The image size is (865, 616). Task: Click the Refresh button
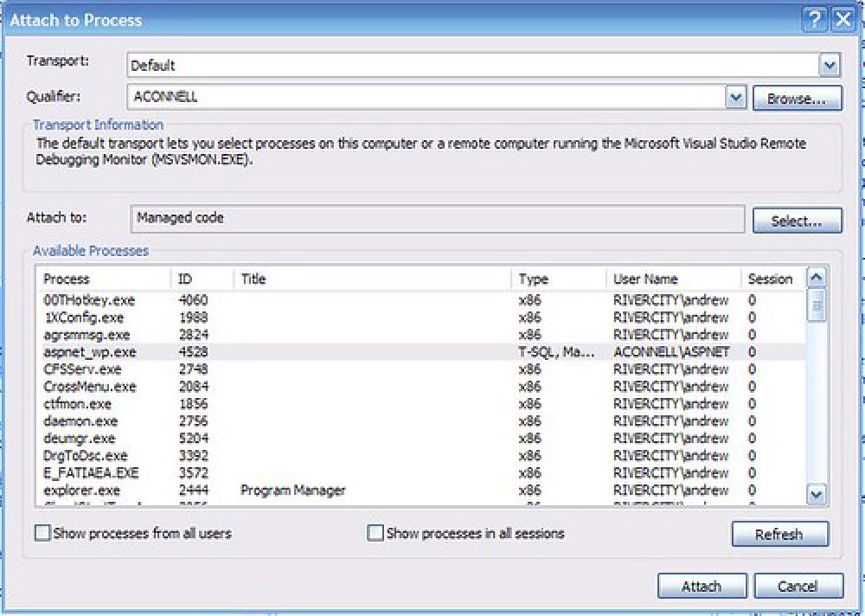coord(779,534)
